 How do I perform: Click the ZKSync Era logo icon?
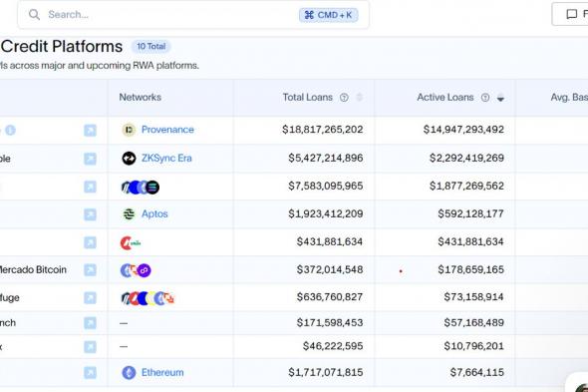[x=129, y=159]
